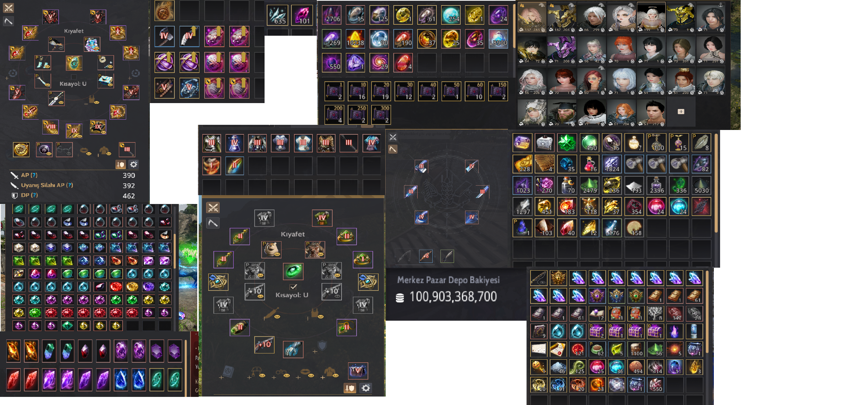
Task: Select the scroll item marked 300
Action: 381,115
